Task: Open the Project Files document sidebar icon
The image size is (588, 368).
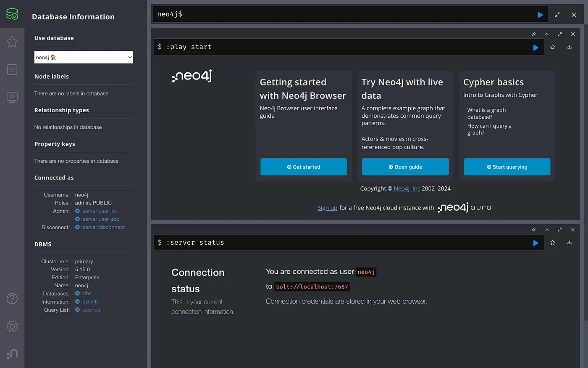Action: [12, 69]
